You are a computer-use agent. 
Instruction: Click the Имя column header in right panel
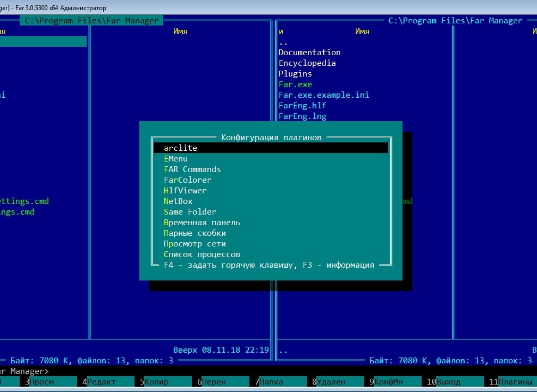point(362,31)
